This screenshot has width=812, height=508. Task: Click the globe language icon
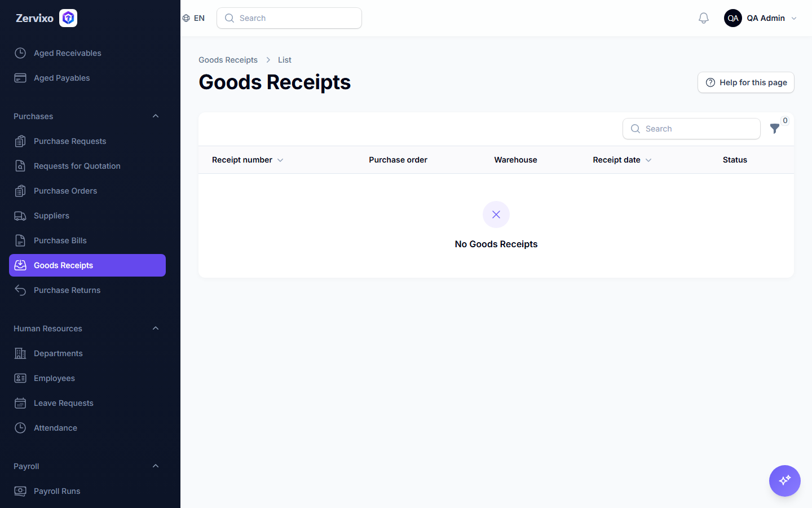pyautogui.click(x=186, y=18)
